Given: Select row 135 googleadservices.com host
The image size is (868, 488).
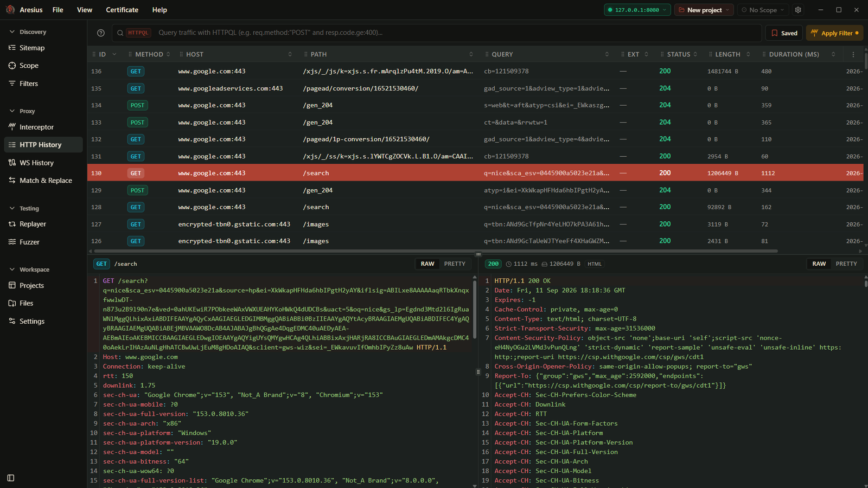Looking at the screenshot, I should (475, 88).
